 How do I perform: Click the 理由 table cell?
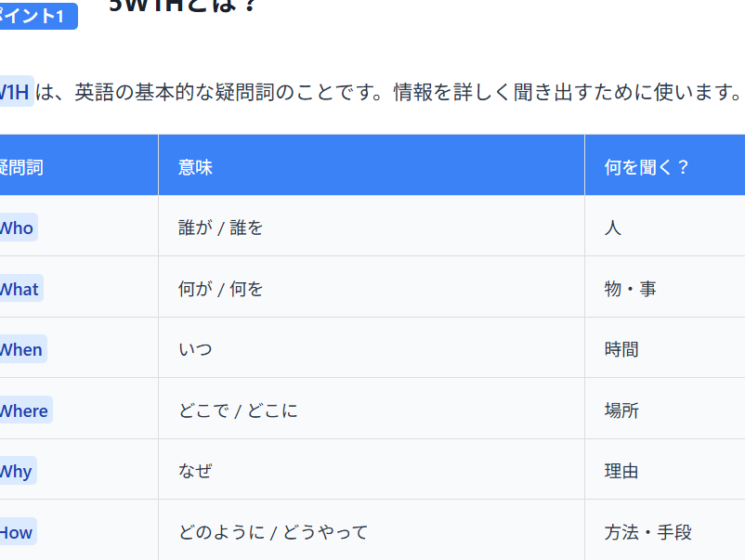tap(621, 472)
